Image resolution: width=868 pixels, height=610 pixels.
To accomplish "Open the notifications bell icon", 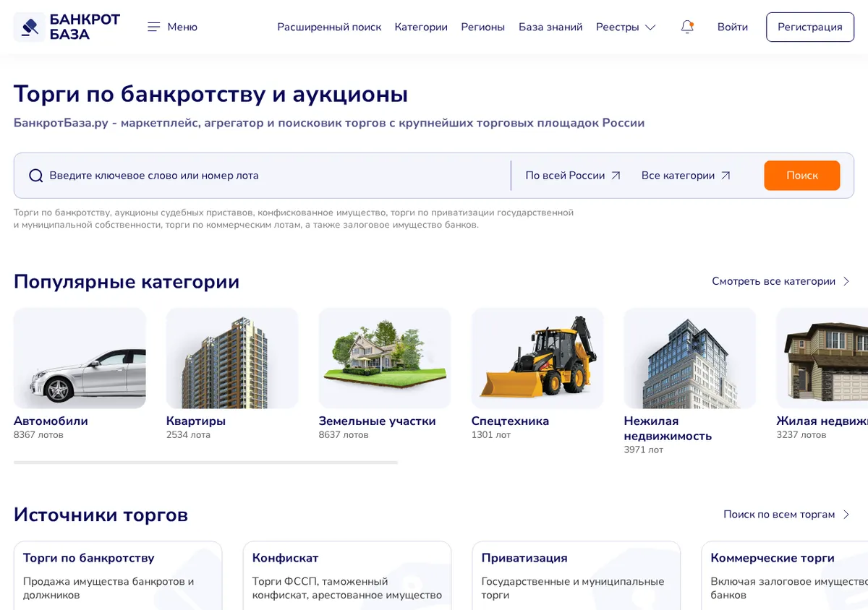I will pyautogui.click(x=687, y=27).
